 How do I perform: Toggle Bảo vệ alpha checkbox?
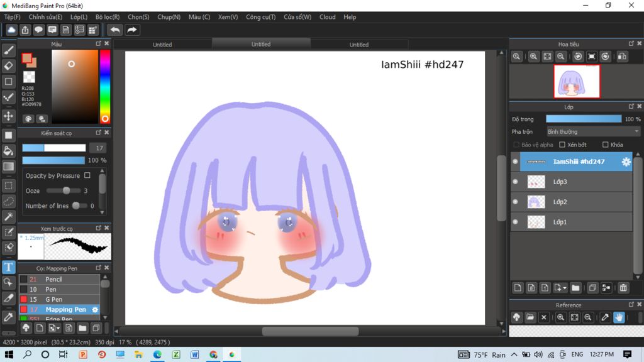(x=516, y=145)
